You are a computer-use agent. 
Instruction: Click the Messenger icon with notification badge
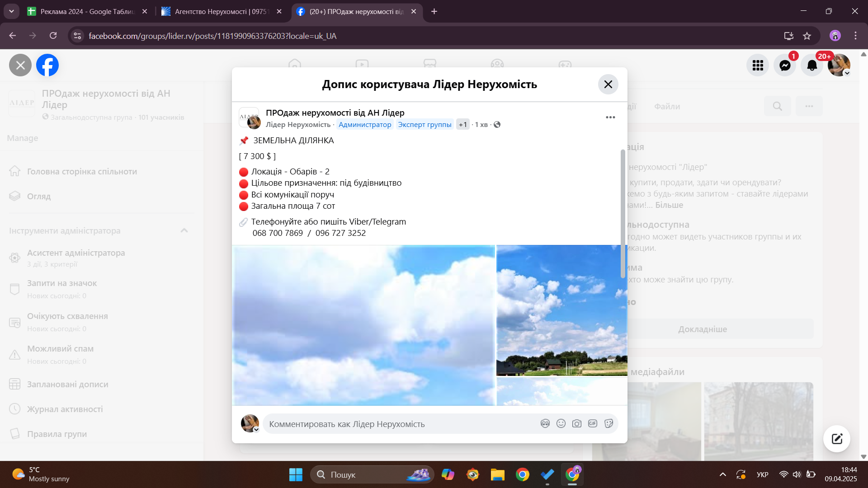pos(785,66)
